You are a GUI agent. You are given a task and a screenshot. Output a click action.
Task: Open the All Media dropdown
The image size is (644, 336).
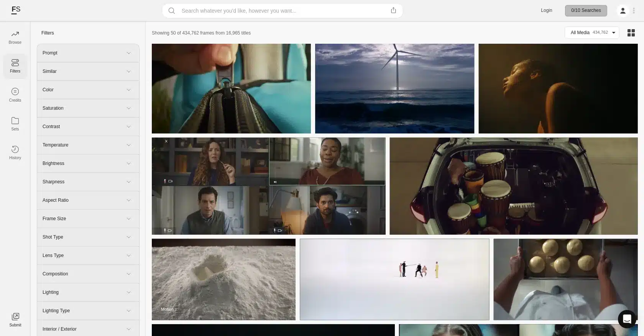click(x=592, y=33)
